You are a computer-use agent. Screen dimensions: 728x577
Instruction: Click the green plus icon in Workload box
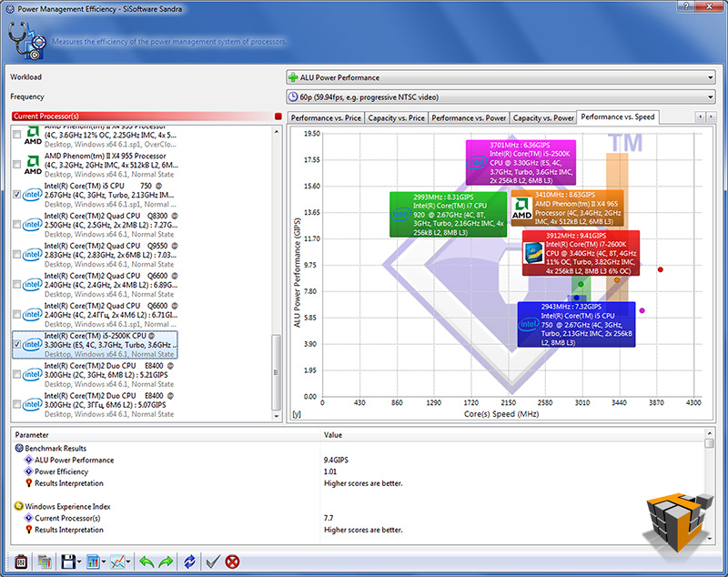(x=293, y=77)
